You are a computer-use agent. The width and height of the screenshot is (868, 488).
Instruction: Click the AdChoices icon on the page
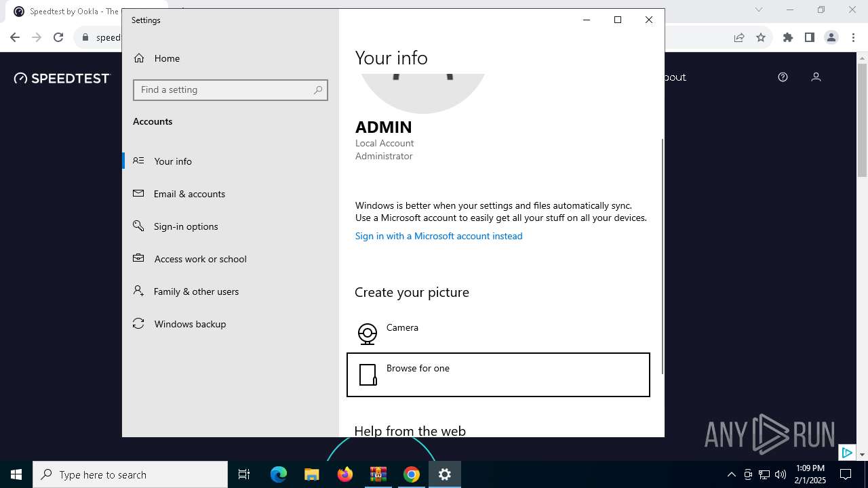point(846,452)
